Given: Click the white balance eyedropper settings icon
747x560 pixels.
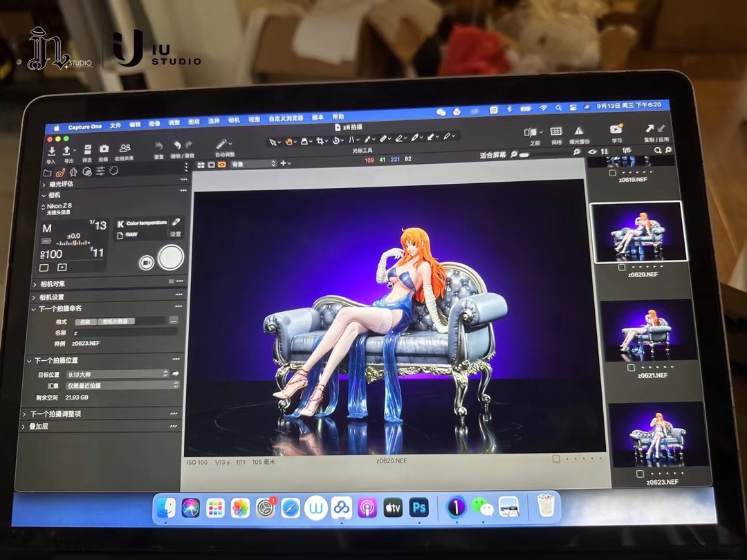Looking at the screenshot, I should (176, 222).
